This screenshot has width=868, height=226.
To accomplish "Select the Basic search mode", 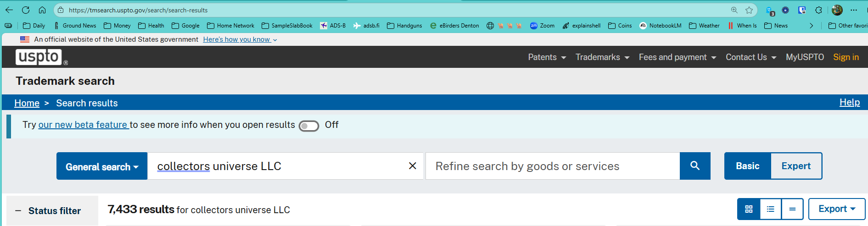I will pyautogui.click(x=748, y=166).
